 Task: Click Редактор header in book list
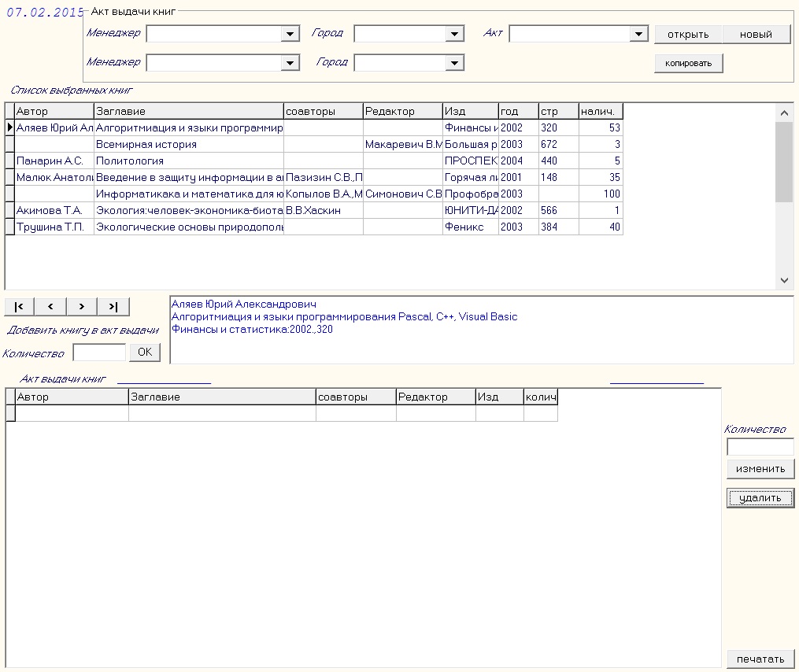coord(402,111)
